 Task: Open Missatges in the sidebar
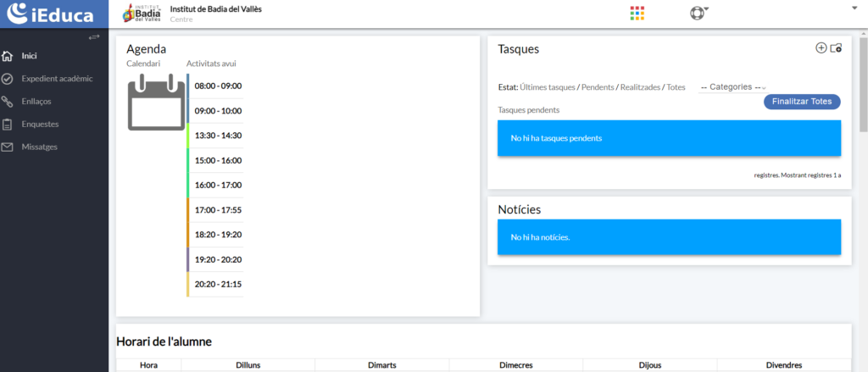(39, 147)
